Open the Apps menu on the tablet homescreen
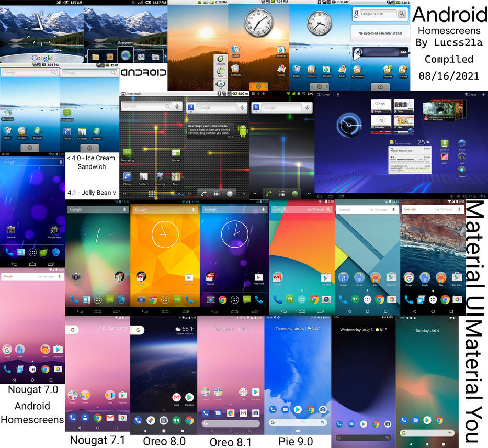The image size is (488, 448). click(473, 95)
